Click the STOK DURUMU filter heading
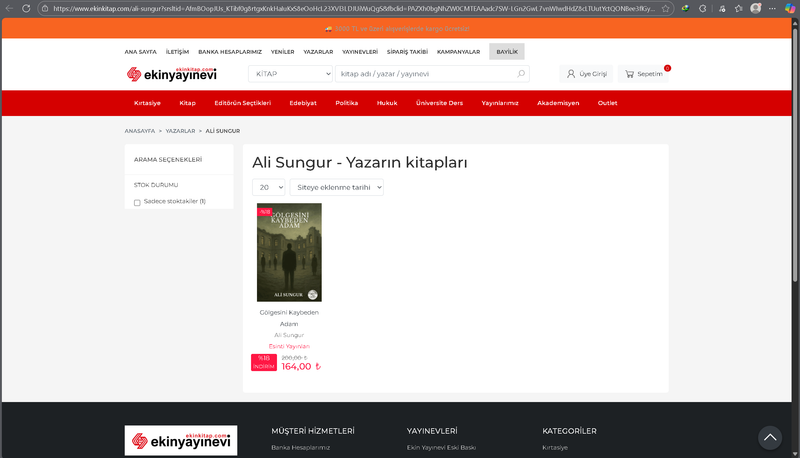The width and height of the screenshot is (800, 458). pyautogui.click(x=156, y=185)
